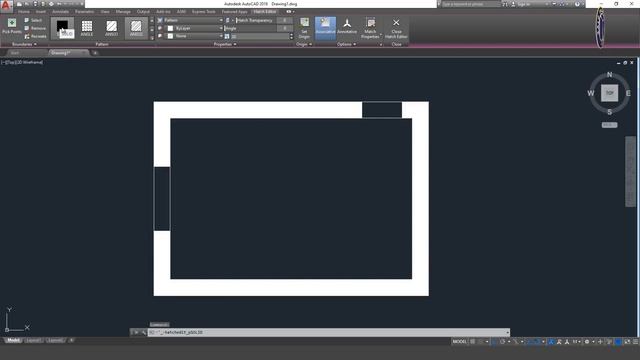
Task: Open status bar customization menu
Action: [636, 342]
